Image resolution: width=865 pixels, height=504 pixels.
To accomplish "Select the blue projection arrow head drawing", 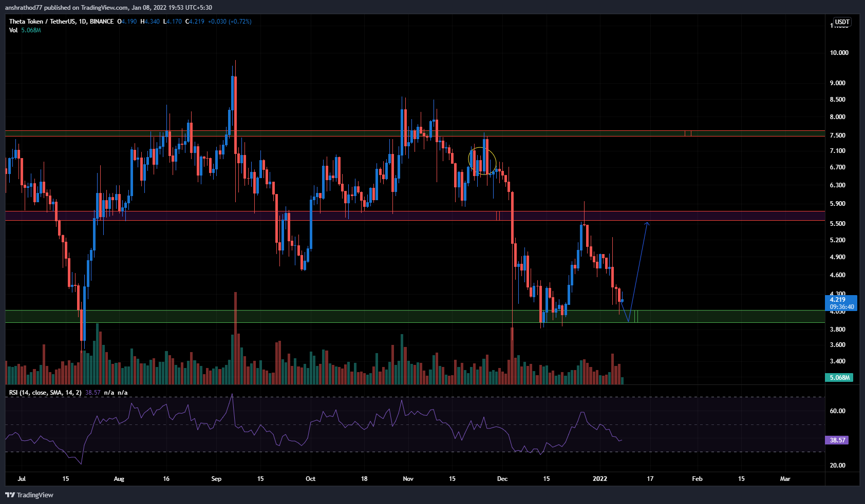I will coord(647,224).
